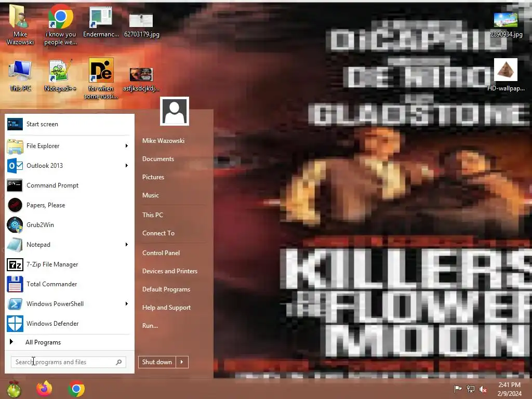532x399 pixels.
Task: Click the search magnifier icon
Action: point(119,362)
